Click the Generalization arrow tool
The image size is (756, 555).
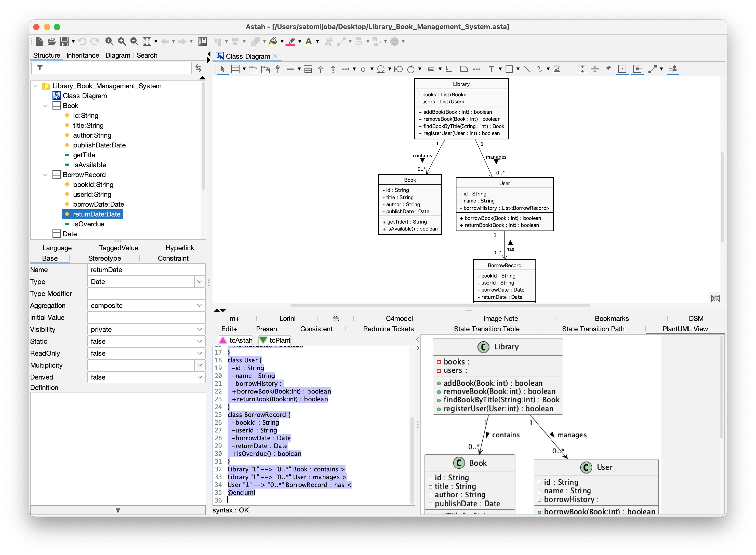click(x=320, y=69)
